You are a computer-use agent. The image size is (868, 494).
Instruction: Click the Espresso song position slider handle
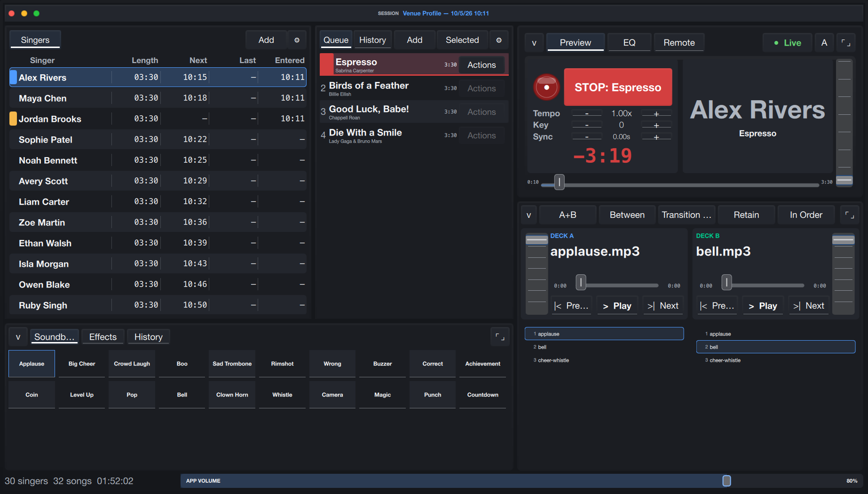click(559, 182)
